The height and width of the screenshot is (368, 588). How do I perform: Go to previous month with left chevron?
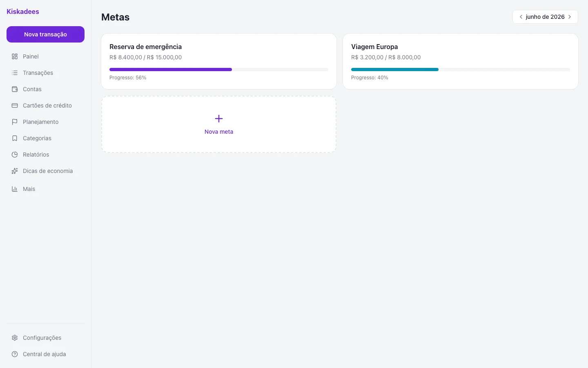click(x=521, y=17)
